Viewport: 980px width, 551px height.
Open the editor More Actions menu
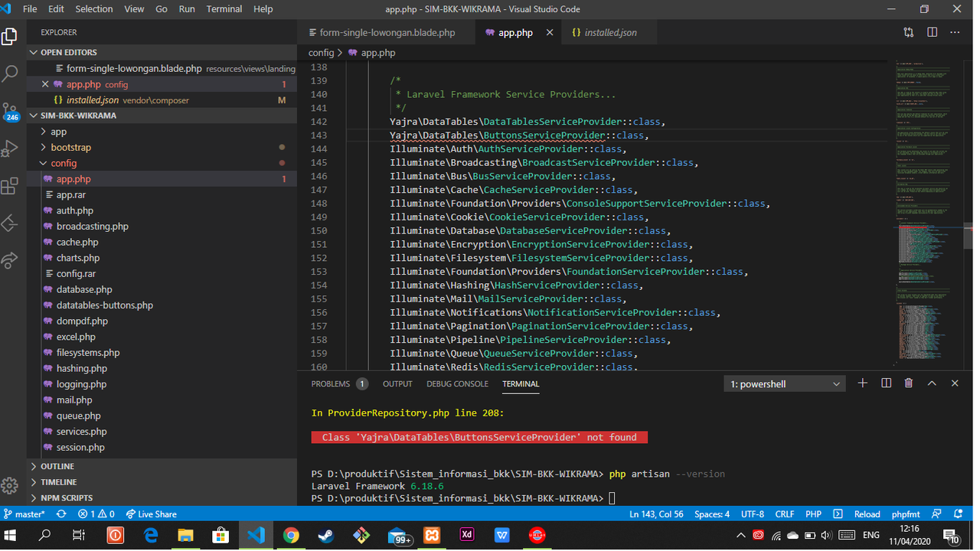click(955, 33)
